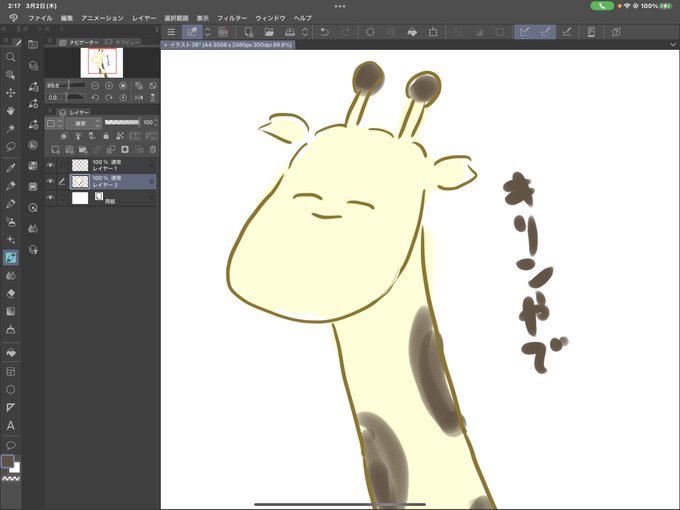Viewport: 680px width, 510px height.
Task: Select brown foreground color swatch
Action: [7, 461]
